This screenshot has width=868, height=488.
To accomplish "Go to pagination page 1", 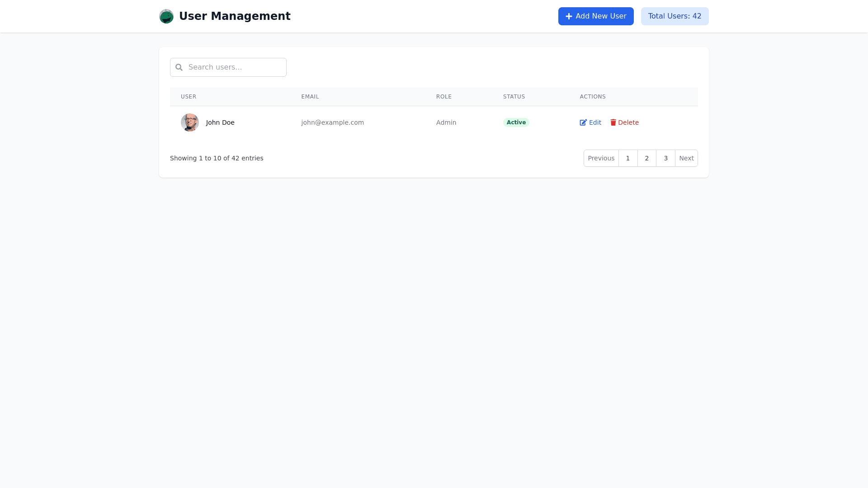I will point(627,158).
